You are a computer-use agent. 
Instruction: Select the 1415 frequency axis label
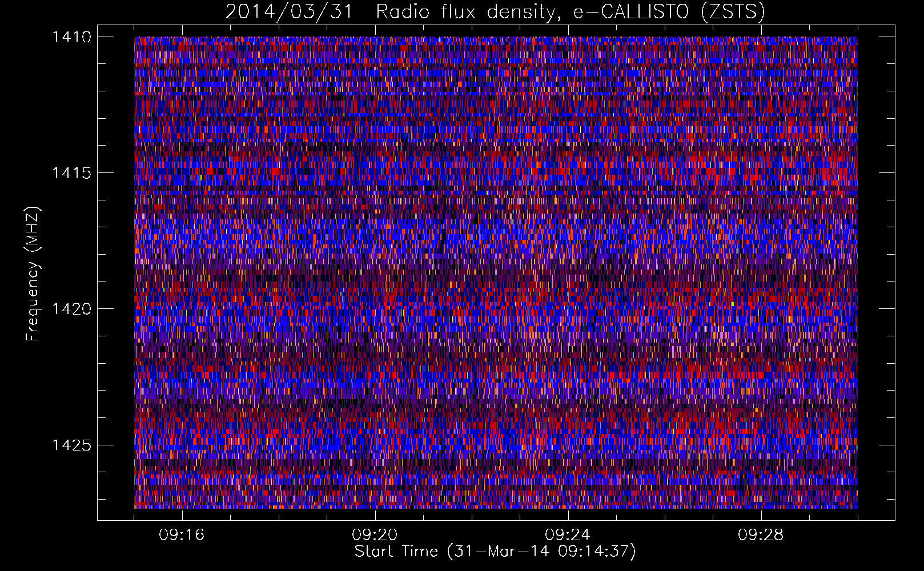pyautogui.click(x=71, y=173)
